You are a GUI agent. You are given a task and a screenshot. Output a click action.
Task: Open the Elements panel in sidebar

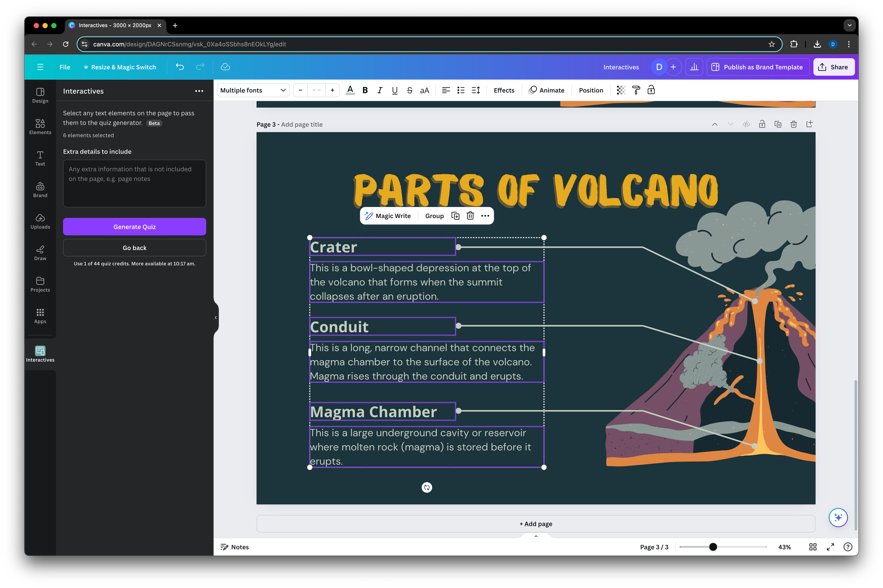coord(40,127)
